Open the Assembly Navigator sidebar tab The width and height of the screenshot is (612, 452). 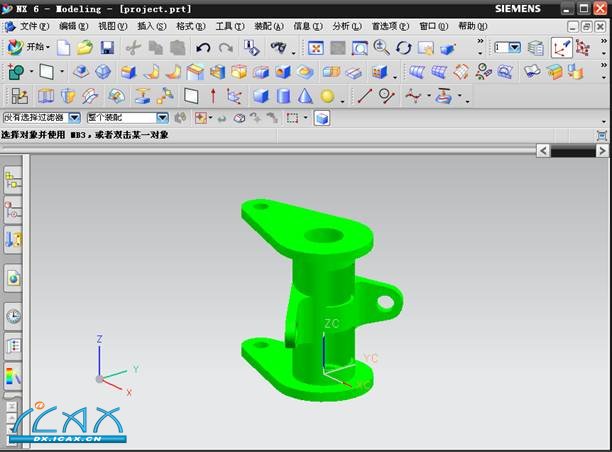13,180
